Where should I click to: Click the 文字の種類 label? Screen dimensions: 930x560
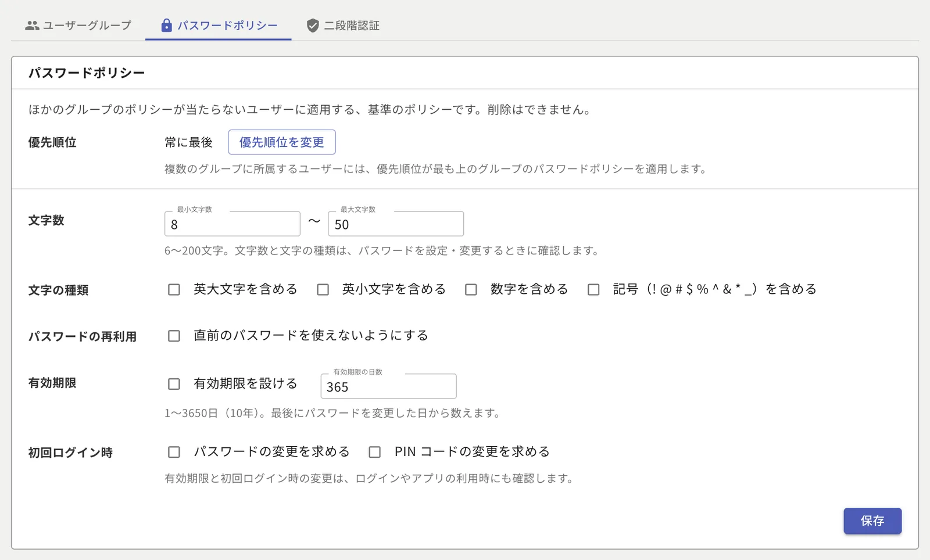58,290
